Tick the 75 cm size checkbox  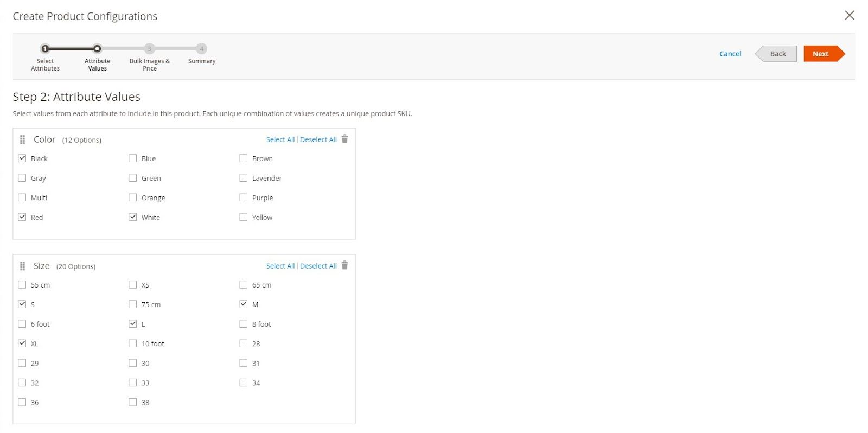[133, 304]
